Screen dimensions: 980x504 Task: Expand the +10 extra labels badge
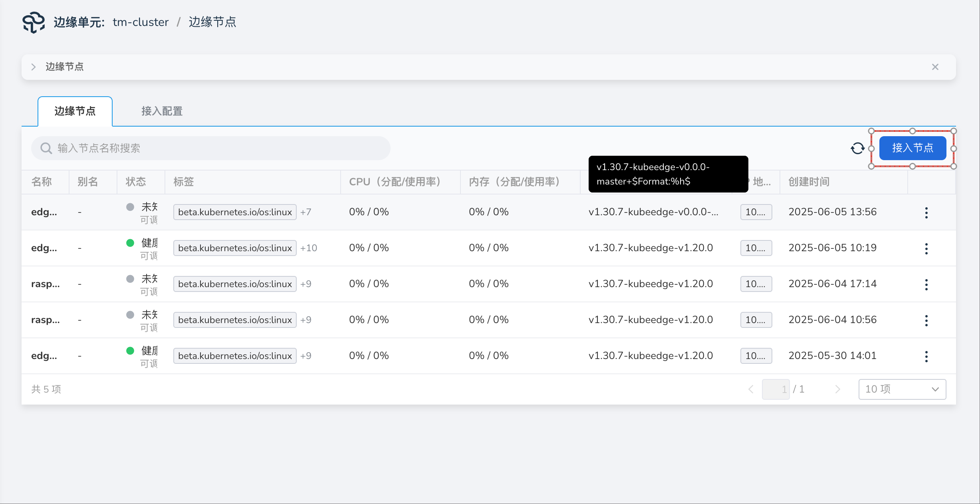pos(309,248)
